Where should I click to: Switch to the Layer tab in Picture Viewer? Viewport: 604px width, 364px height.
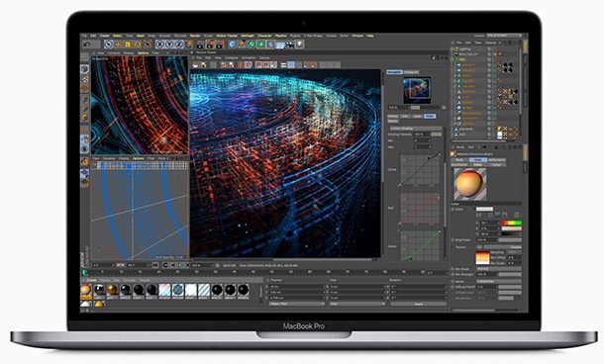pos(417,116)
